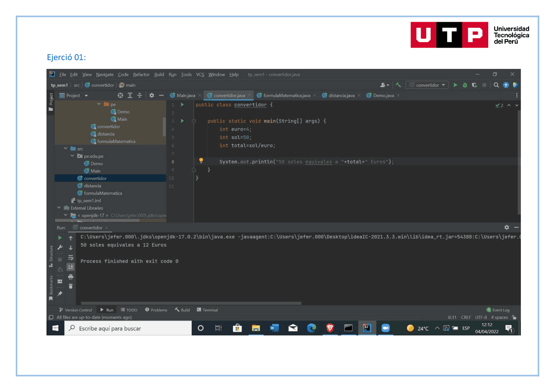
Task: Rerun the program from the Run panel
Action: [60, 238]
